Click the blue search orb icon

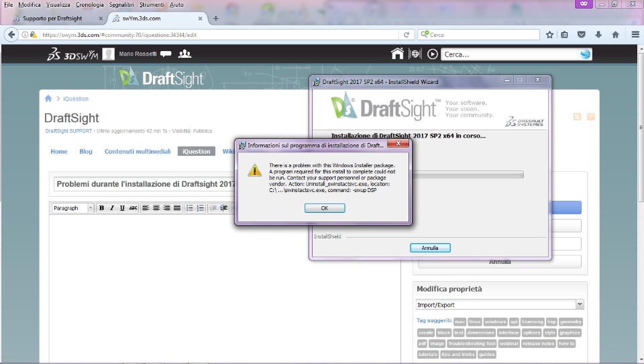click(585, 54)
